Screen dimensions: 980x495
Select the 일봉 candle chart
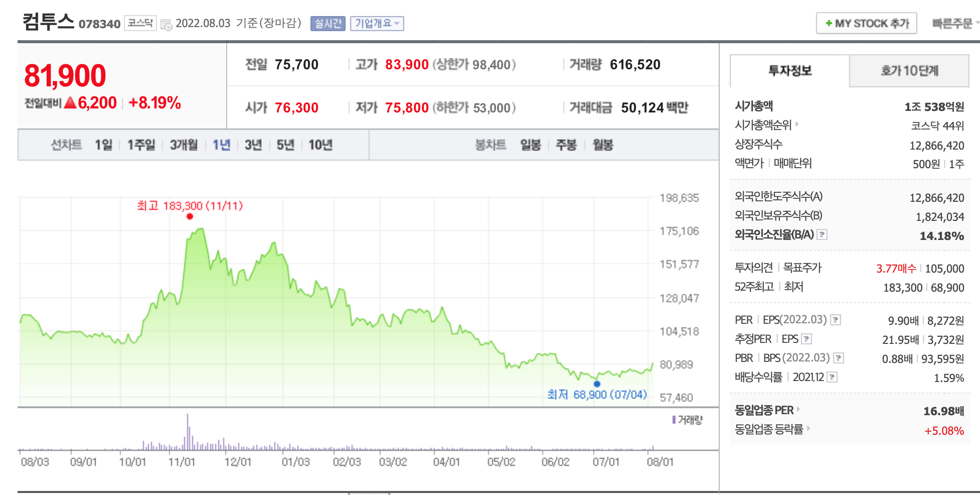tap(531, 145)
